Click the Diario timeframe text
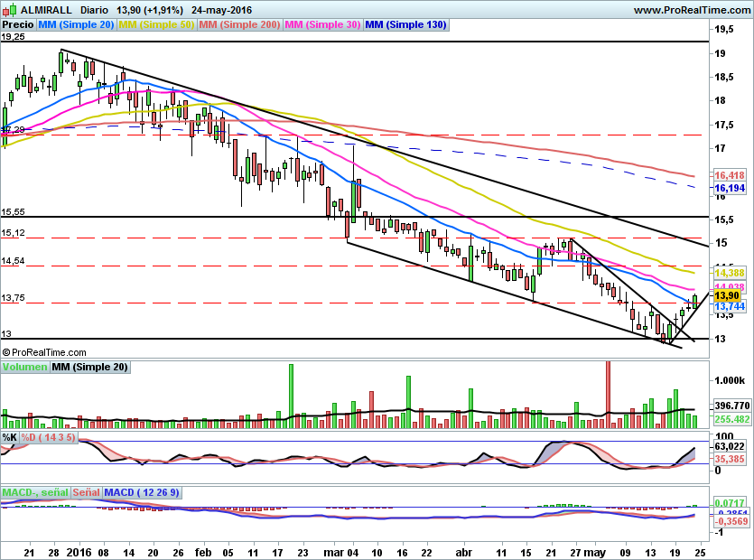Image resolution: width=754 pixels, height=560 pixels. click(x=94, y=10)
